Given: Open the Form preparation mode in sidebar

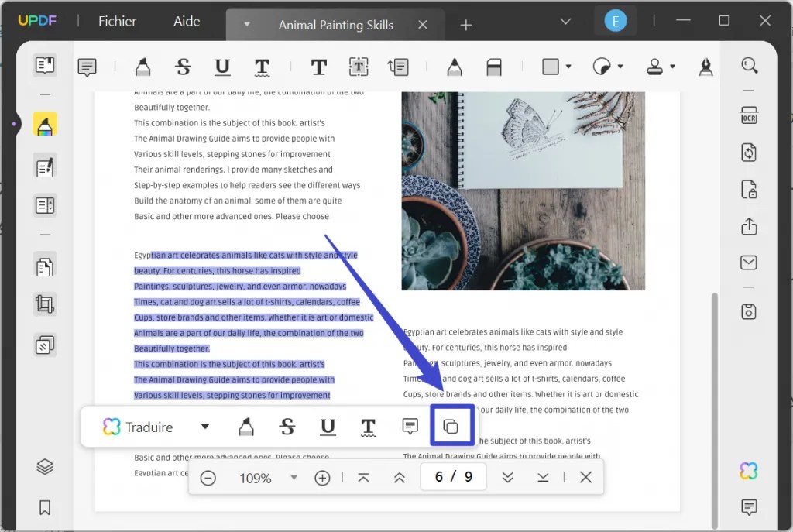Looking at the screenshot, I should [44, 206].
